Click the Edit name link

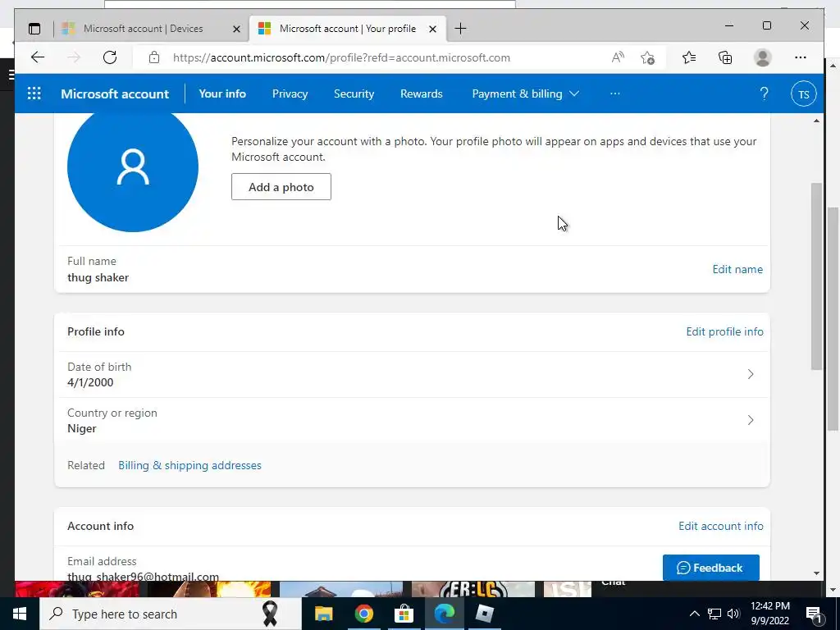point(737,269)
